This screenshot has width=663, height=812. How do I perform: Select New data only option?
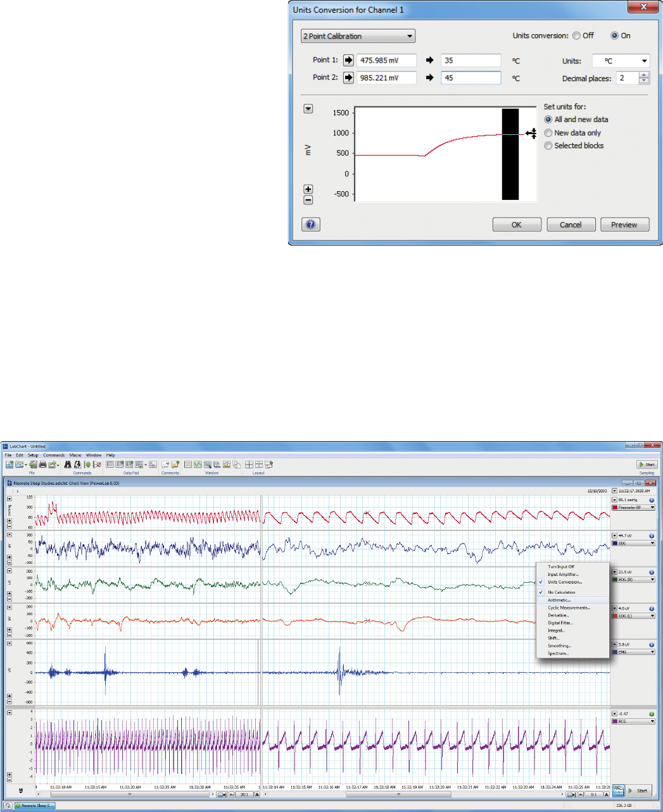click(548, 133)
